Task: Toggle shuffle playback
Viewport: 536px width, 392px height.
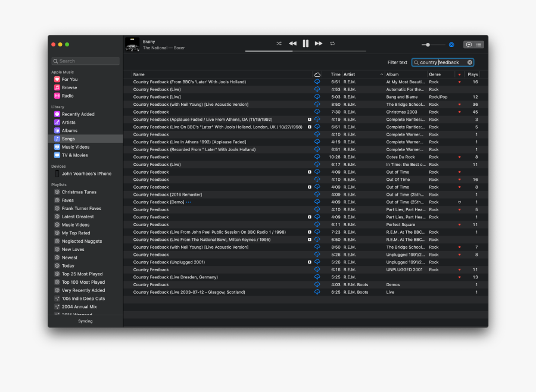Action: tap(279, 43)
